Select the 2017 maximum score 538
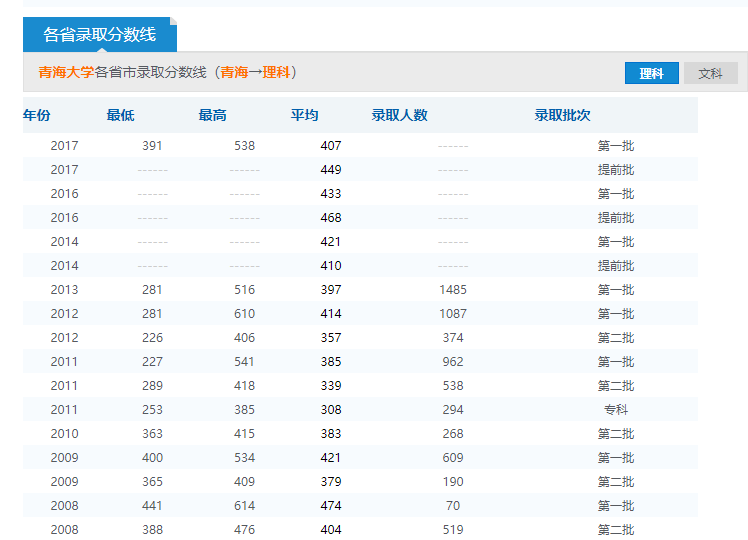The height and width of the screenshot is (540, 748). pyautogui.click(x=244, y=145)
